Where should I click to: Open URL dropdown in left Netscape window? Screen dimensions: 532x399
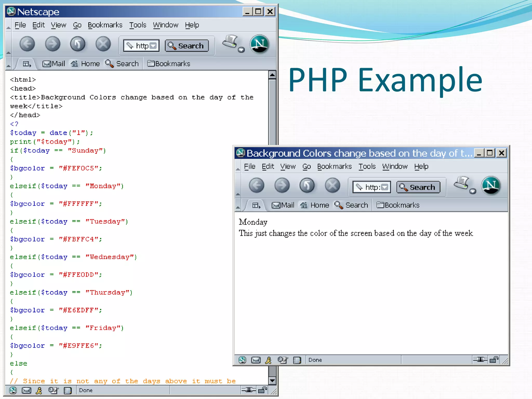(154, 46)
